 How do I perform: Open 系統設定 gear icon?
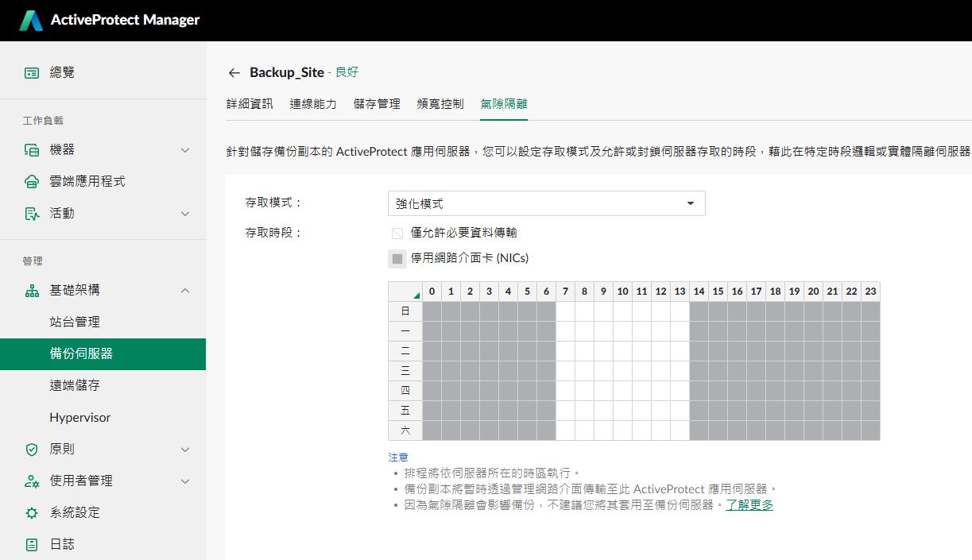[32, 513]
